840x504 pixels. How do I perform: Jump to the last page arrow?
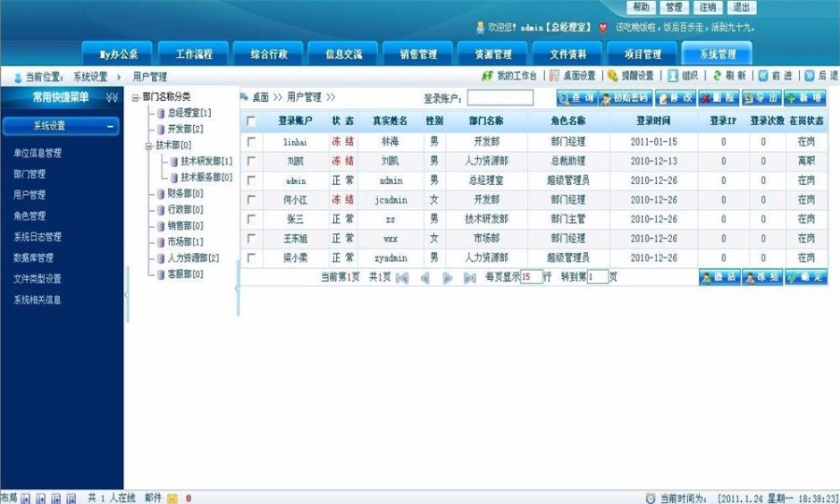point(469,277)
